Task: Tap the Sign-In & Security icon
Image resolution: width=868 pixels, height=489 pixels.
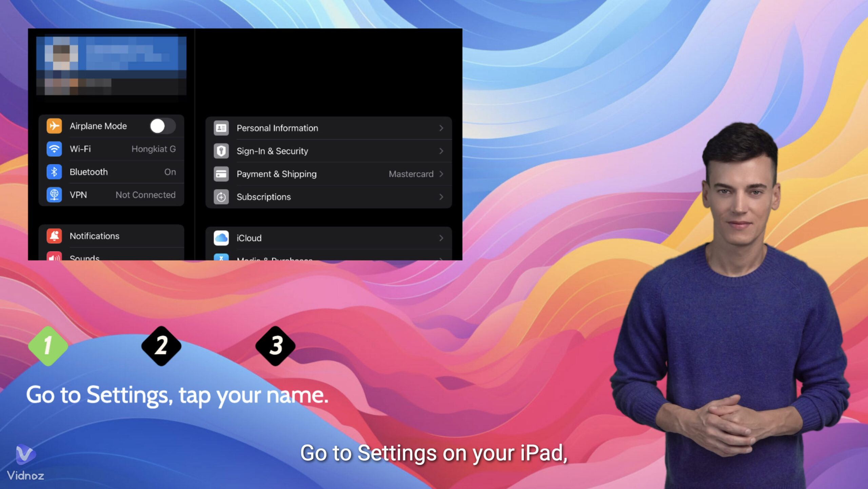Action: 221,150
